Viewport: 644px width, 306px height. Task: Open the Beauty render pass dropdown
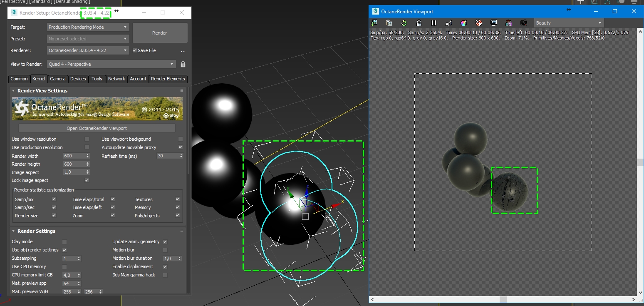[x=568, y=23]
